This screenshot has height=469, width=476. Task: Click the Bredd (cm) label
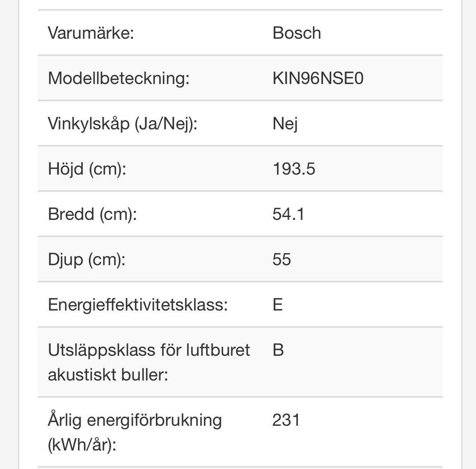92,214
